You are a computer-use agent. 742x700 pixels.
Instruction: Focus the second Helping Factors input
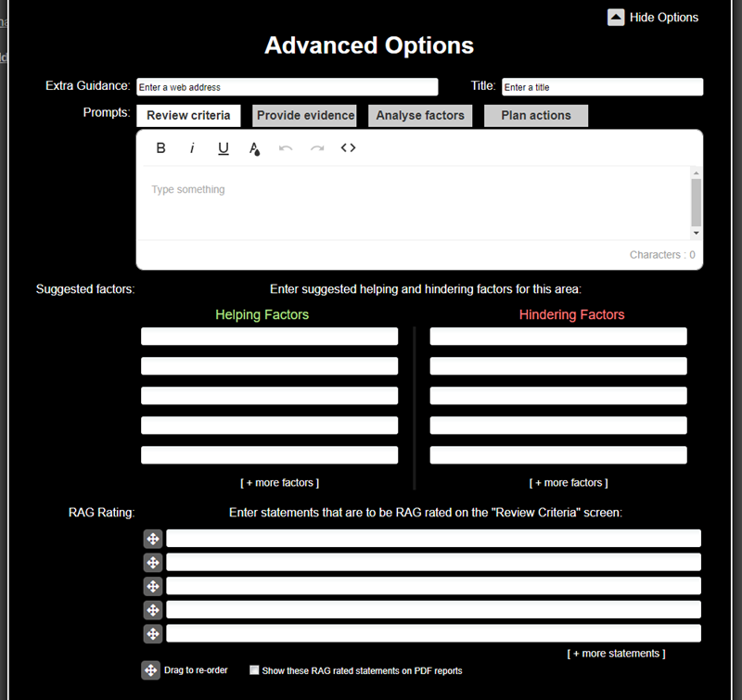[269, 366]
